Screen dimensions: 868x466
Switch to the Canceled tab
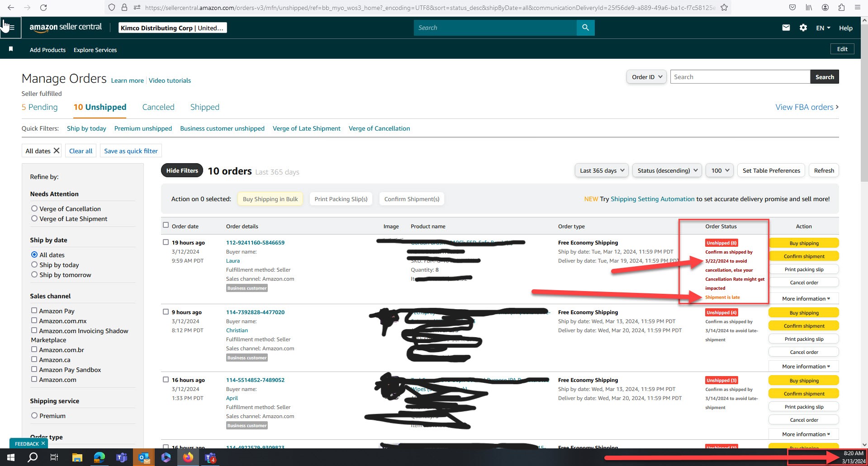(158, 107)
